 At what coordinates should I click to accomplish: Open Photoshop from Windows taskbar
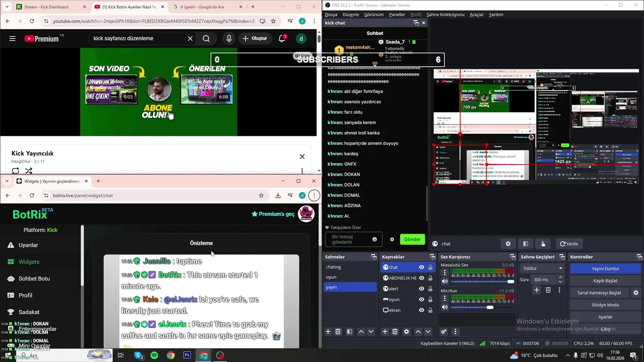[187, 355]
